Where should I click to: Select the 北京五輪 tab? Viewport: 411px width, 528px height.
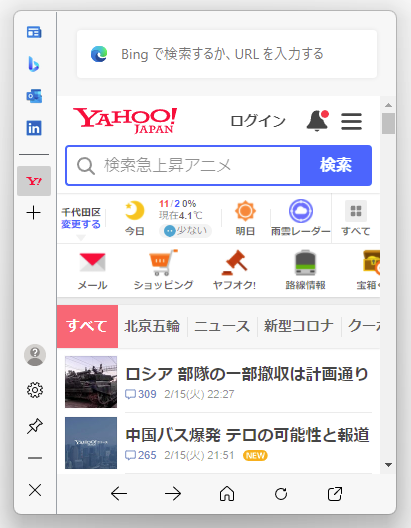[x=152, y=326]
